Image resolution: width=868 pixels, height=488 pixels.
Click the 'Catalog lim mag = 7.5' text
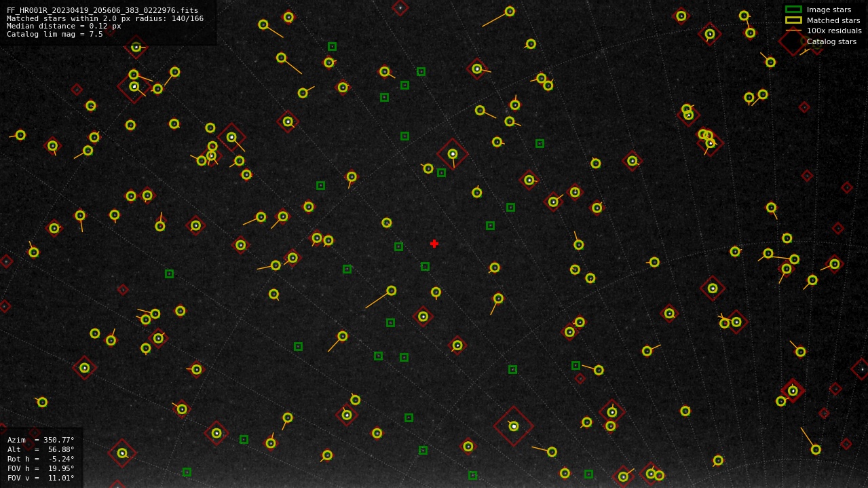pos(55,34)
